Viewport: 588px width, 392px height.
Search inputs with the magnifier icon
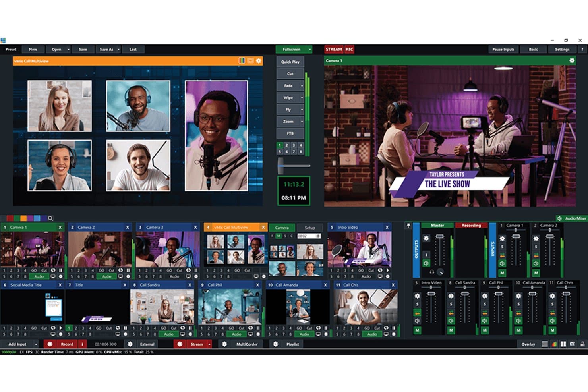tap(50, 218)
